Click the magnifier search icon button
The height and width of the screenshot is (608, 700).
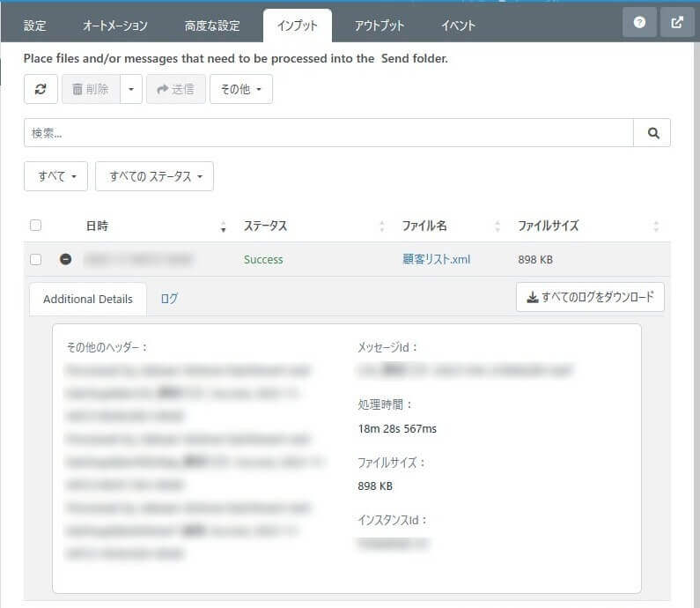(x=652, y=133)
